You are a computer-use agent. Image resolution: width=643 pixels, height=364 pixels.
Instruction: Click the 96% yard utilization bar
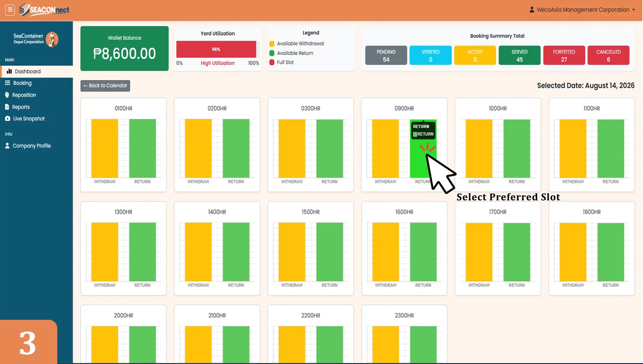(216, 49)
